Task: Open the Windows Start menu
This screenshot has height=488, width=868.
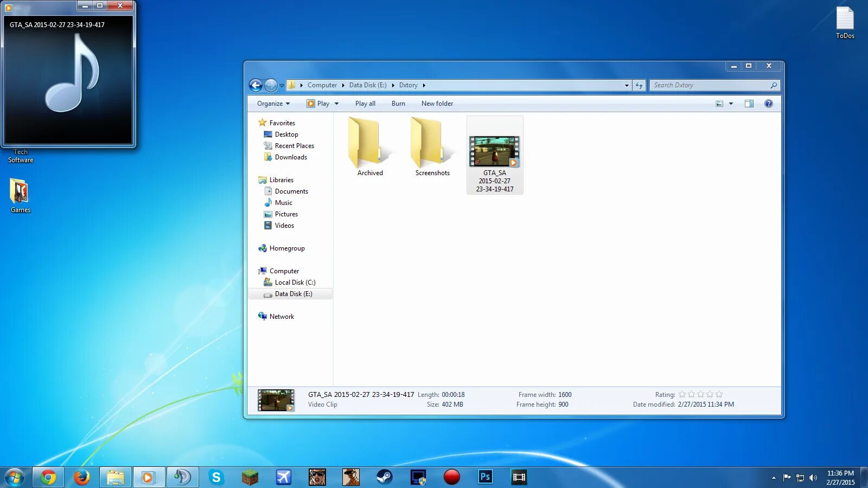Action: 15,477
